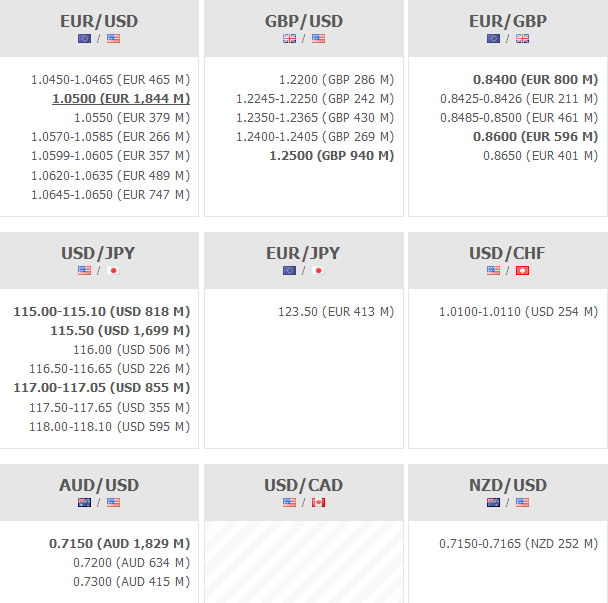Click the Canadian flag under USD/CAD heading
The image size is (608, 603).
pos(318,503)
